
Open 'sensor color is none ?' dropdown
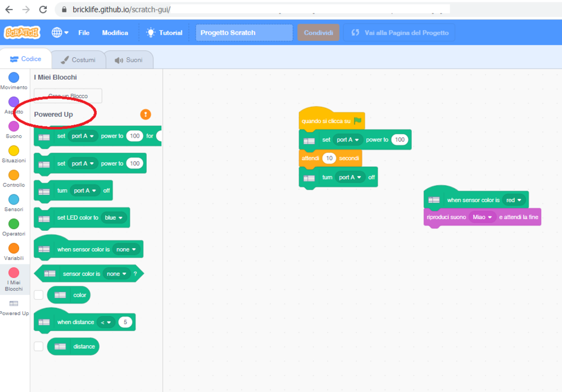pyautogui.click(x=116, y=274)
